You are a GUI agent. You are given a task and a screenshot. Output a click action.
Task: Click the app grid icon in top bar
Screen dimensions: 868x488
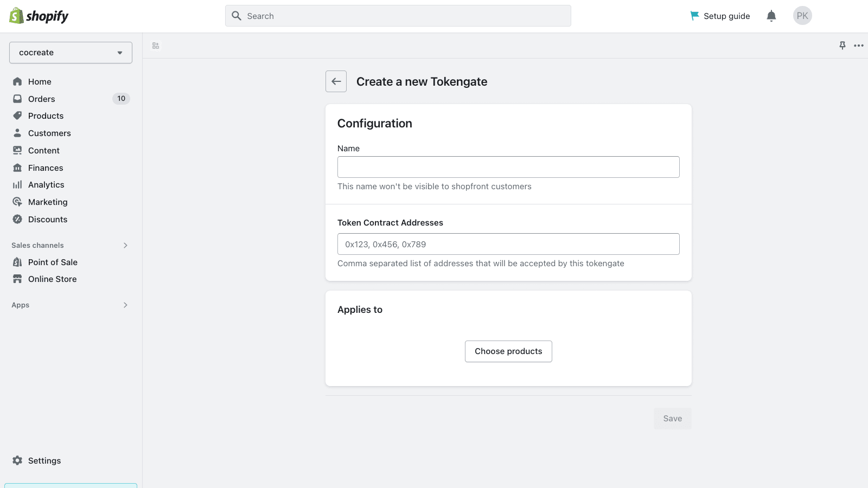pos(156,46)
